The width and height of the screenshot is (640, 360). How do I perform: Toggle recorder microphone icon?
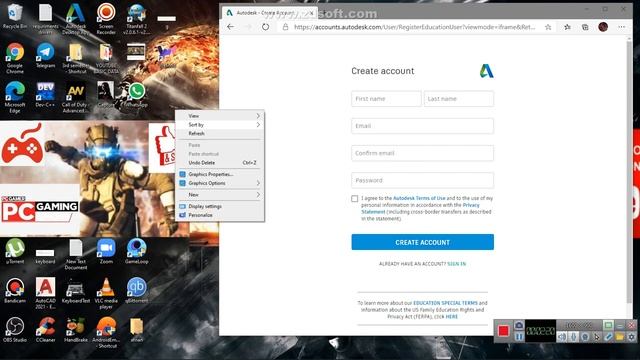pyautogui.click(x=573, y=337)
